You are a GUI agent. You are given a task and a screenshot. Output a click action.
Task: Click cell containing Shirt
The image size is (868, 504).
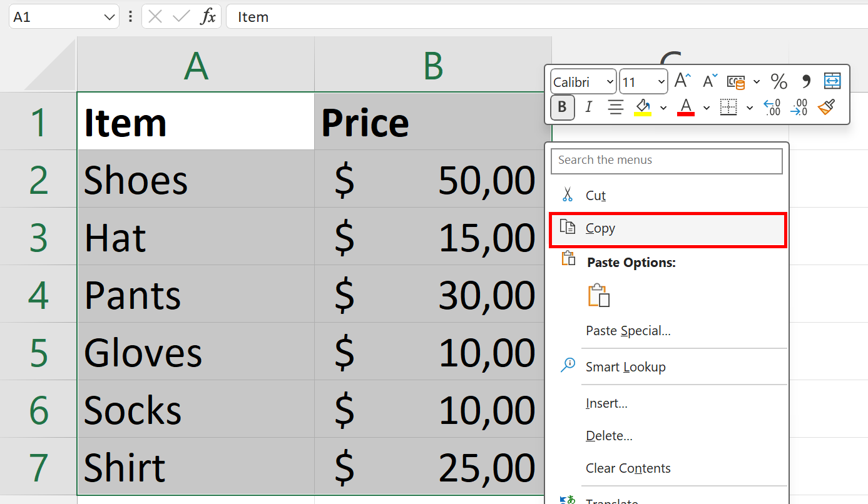click(196, 466)
